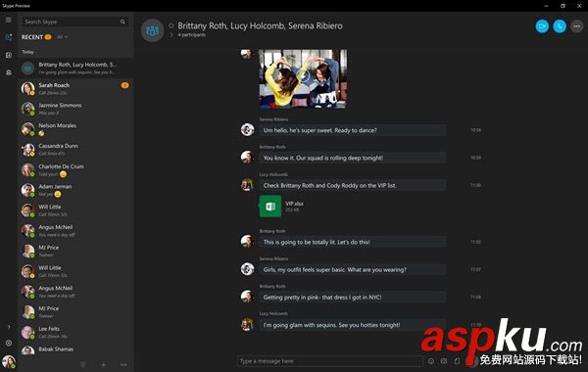Open the Sarah Roach conversation

point(75,88)
